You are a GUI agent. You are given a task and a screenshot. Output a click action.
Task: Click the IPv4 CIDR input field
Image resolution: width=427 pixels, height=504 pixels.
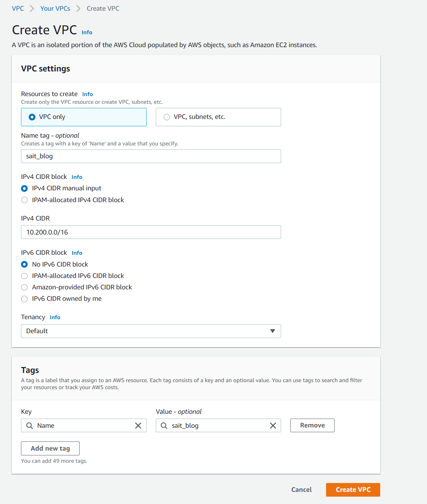click(151, 232)
